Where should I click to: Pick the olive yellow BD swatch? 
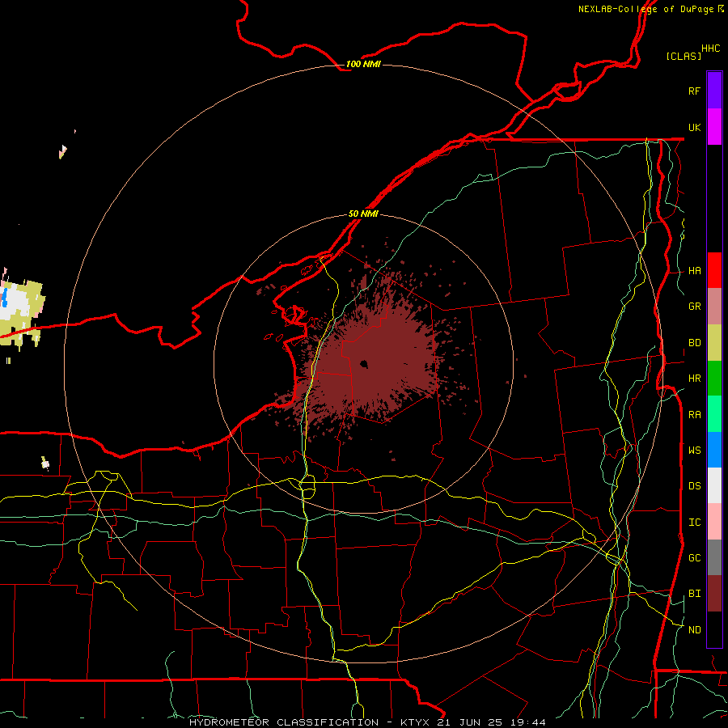click(714, 343)
